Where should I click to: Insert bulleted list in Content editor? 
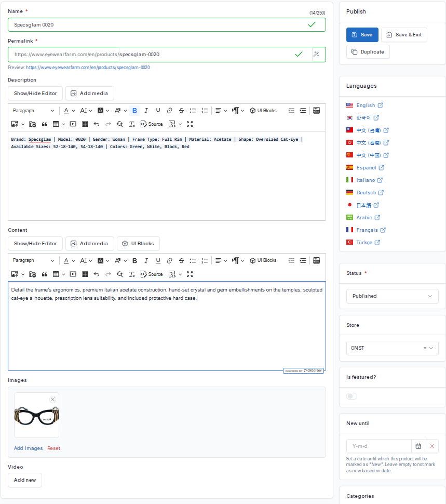coord(193,260)
